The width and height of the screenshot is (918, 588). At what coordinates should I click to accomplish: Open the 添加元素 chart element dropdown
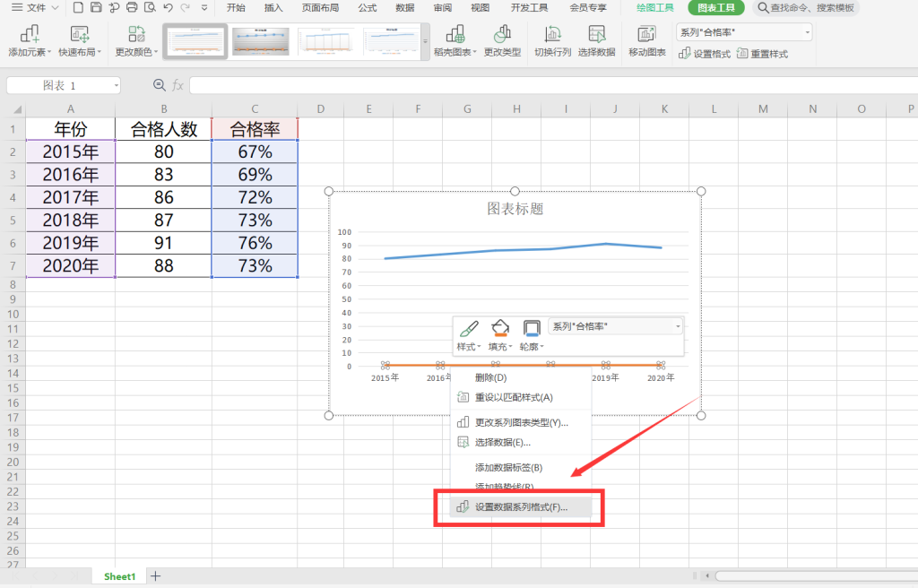30,41
